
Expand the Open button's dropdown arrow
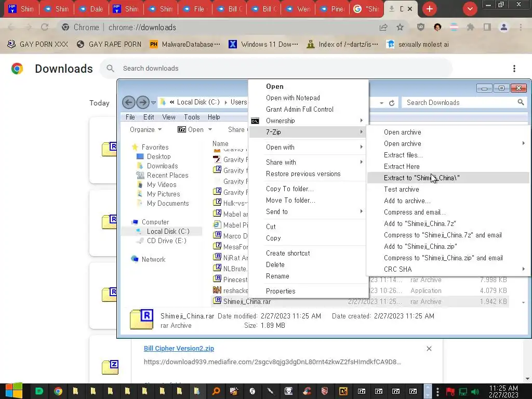pyautogui.click(x=210, y=129)
